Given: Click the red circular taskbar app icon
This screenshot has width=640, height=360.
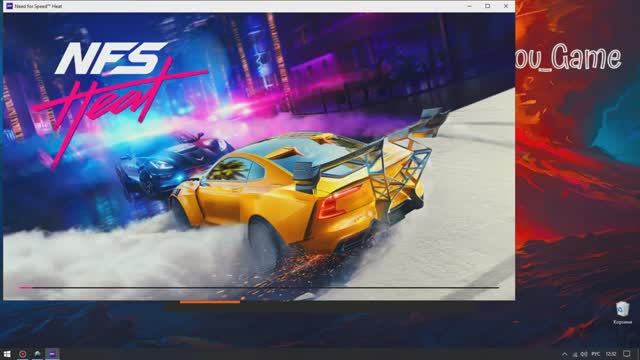Looking at the screenshot, I should pyautogui.click(x=22, y=354).
